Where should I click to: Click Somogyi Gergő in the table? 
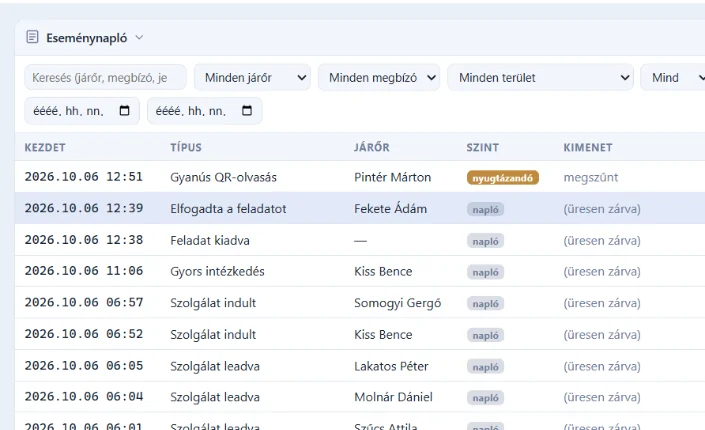point(397,303)
